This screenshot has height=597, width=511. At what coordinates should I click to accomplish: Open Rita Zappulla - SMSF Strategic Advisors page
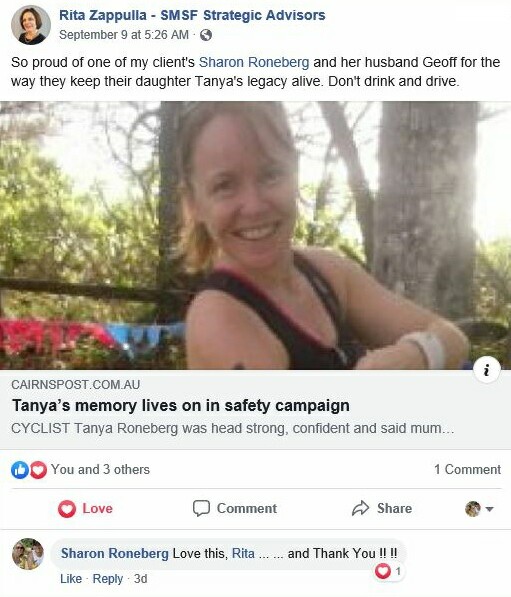[192, 15]
